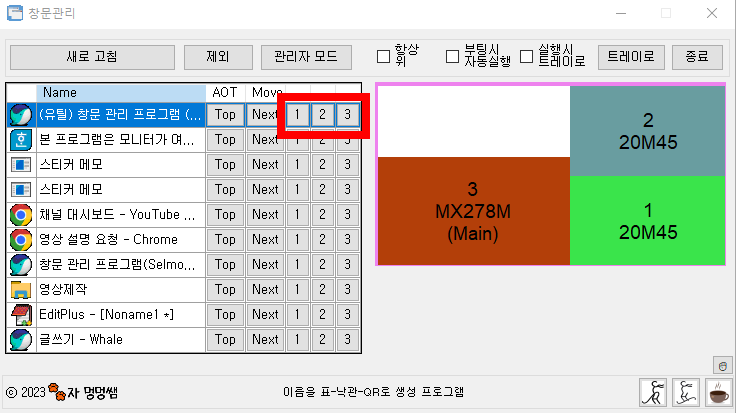736x413 pixels.
Task: Click Next for 글쓰기 - Whale
Action: coord(265,339)
